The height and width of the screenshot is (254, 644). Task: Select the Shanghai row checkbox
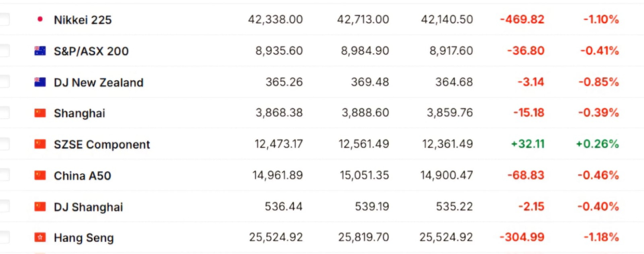pyautogui.click(x=4, y=113)
